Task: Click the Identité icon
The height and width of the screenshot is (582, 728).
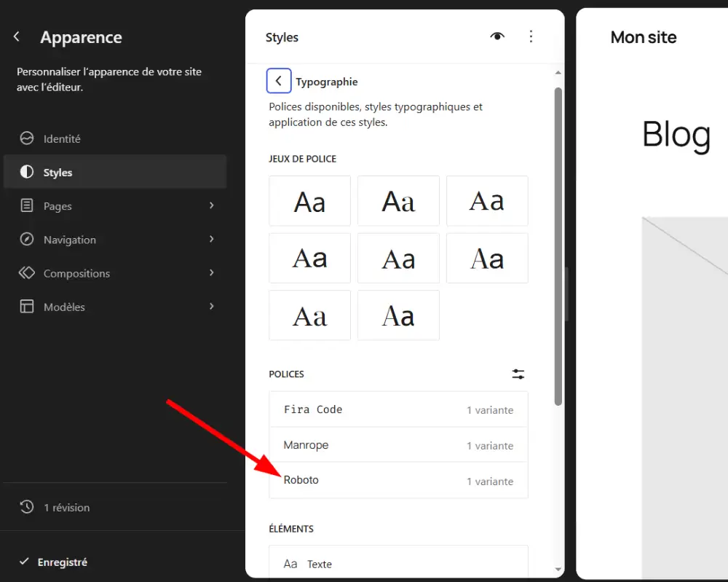Action: point(27,138)
